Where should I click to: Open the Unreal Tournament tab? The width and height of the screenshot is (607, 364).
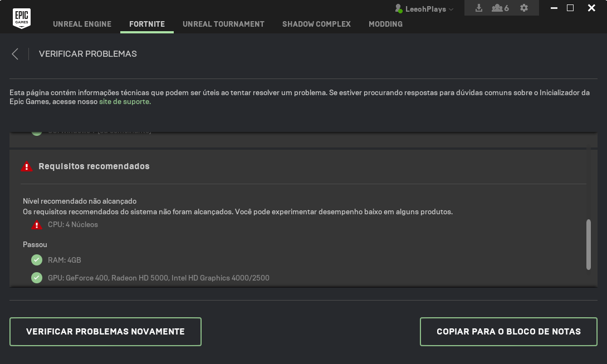point(223,24)
